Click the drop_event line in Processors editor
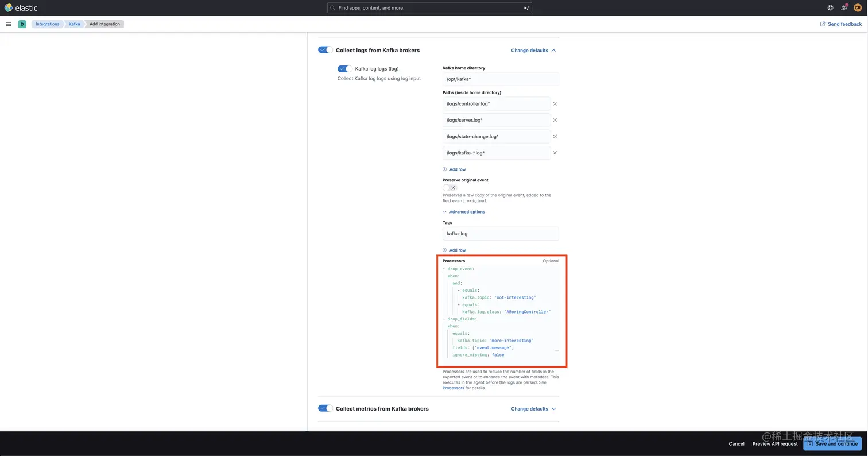The width and height of the screenshot is (868, 456). coord(459,269)
